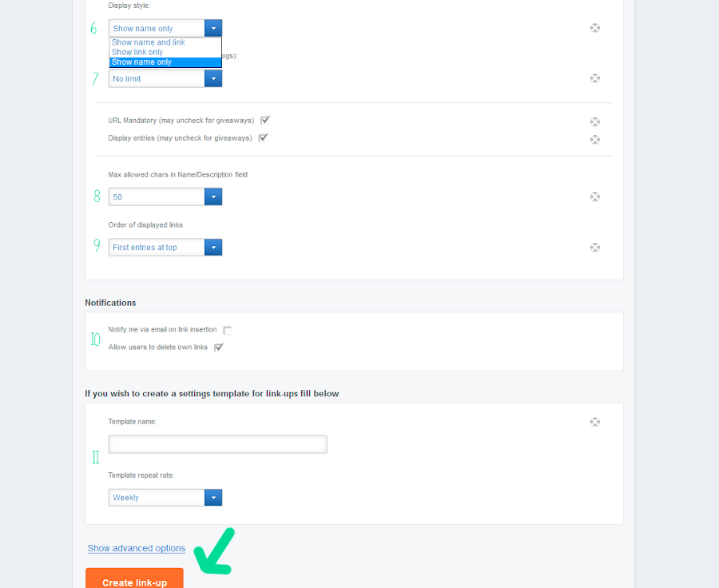Uncheck the URL Mandatory checkbox
The width and height of the screenshot is (719, 588).
[265, 121]
